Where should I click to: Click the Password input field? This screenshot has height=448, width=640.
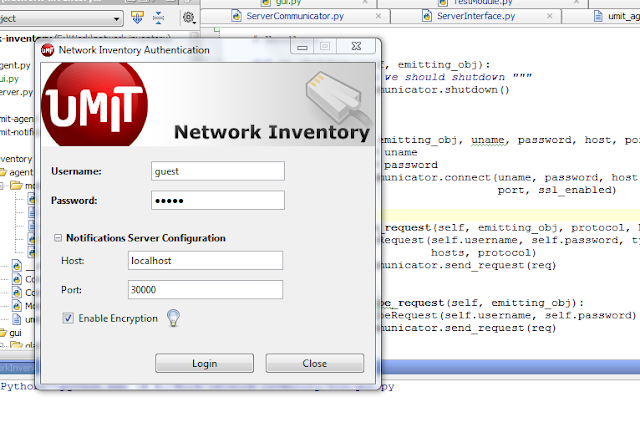(218, 200)
